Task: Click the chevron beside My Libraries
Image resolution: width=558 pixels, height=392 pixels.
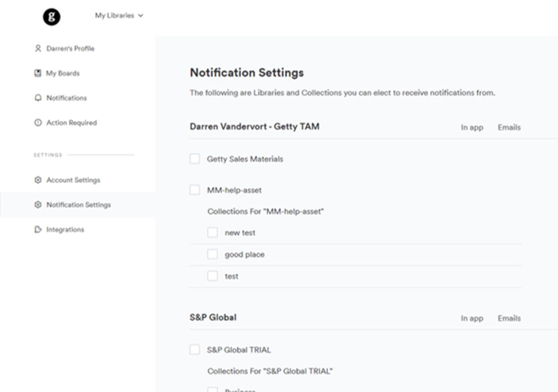Action: pyautogui.click(x=141, y=15)
